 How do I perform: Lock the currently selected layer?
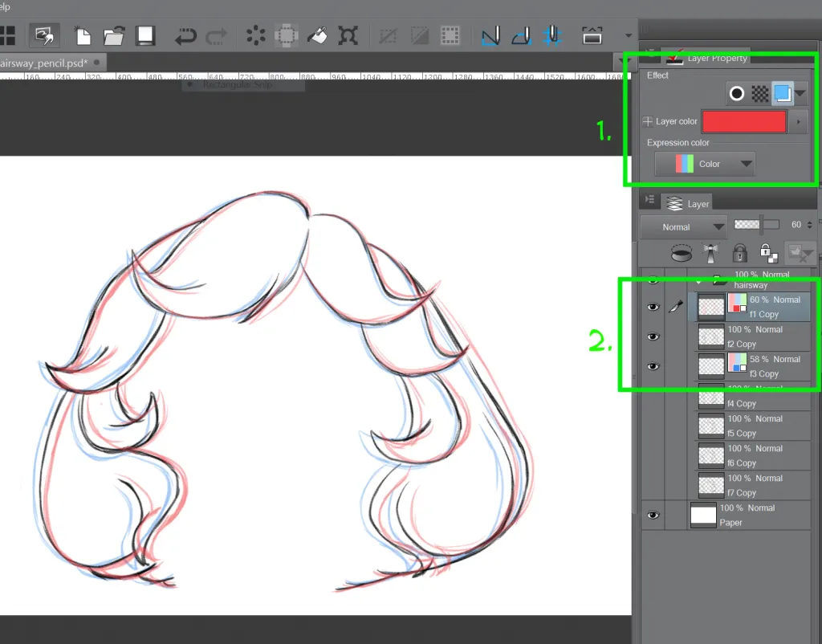pos(740,253)
